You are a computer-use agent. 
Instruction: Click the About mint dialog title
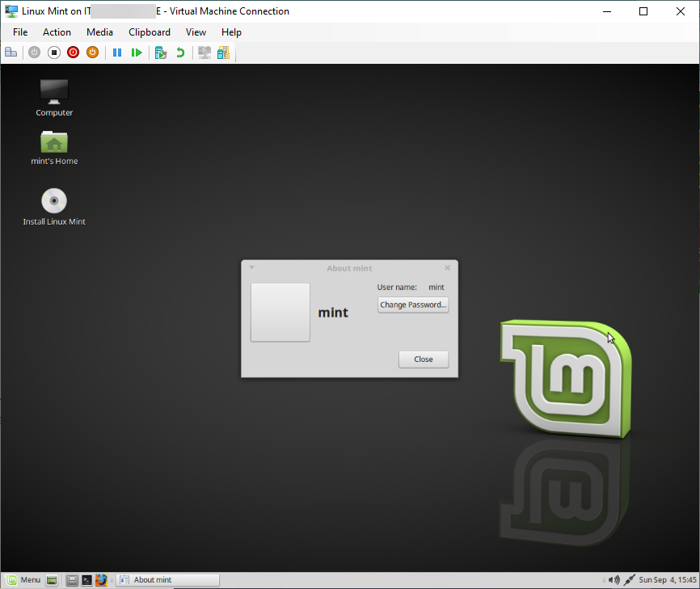pyautogui.click(x=349, y=268)
